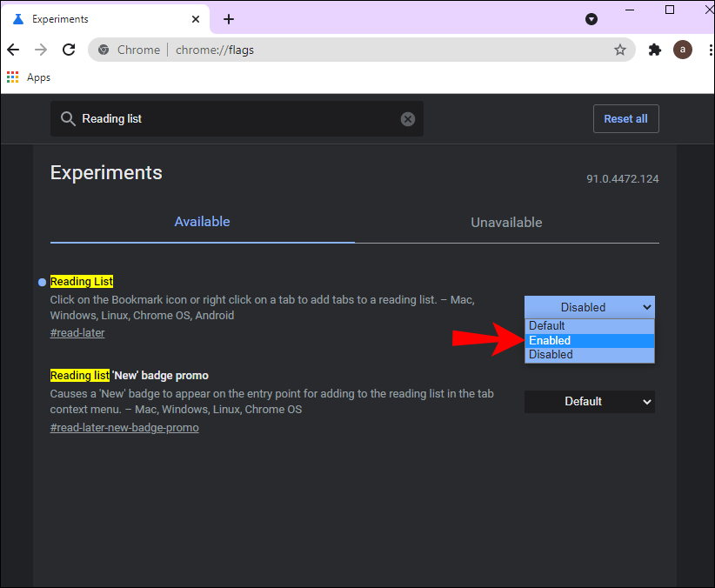The width and height of the screenshot is (715, 588).
Task: Select the Experiments browser tab
Action: (105, 19)
